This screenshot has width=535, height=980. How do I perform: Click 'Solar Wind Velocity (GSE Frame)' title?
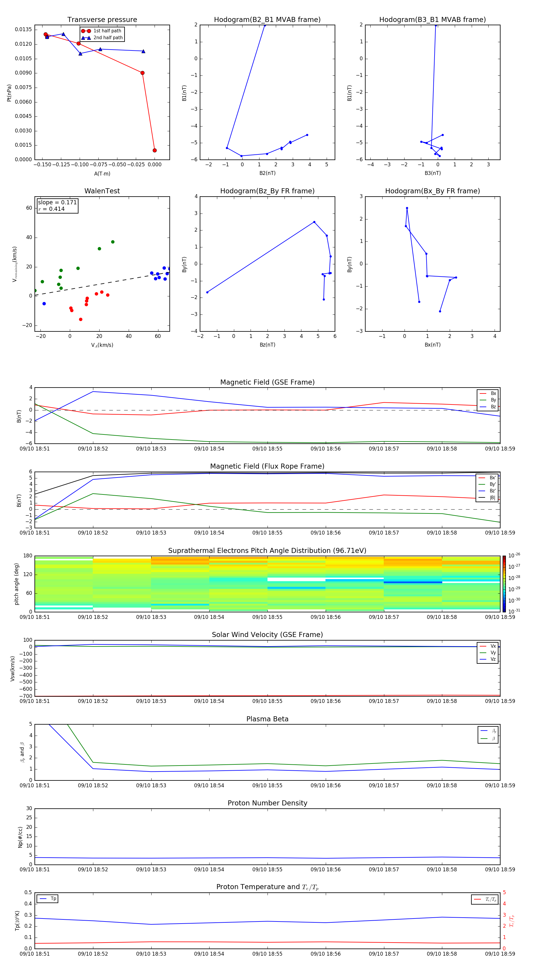pos(267,635)
